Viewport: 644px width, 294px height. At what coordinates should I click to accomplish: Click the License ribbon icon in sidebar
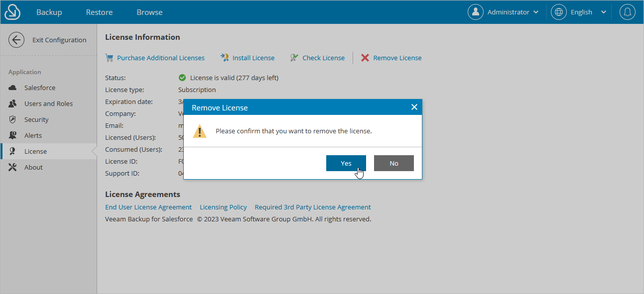point(13,151)
